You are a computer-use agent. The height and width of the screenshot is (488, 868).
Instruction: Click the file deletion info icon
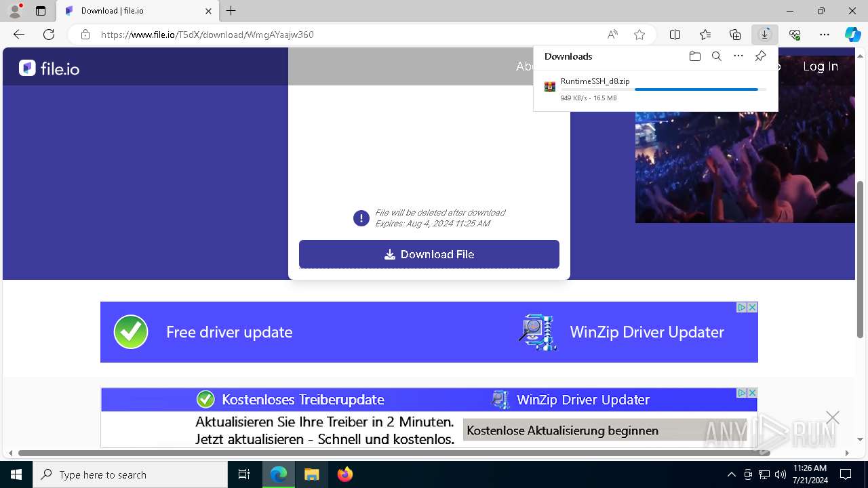pyautogui.click(x=361, y=218)
